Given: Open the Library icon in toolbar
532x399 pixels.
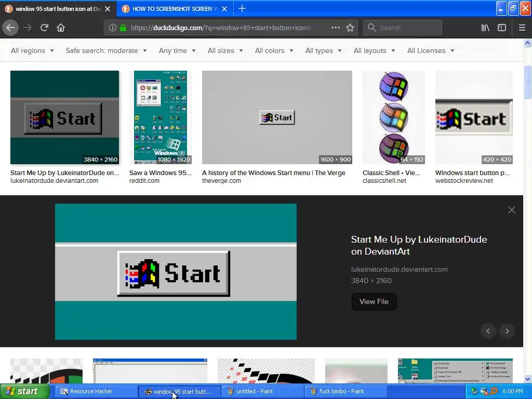Looking at the screenshot, I should click(485, 28).
